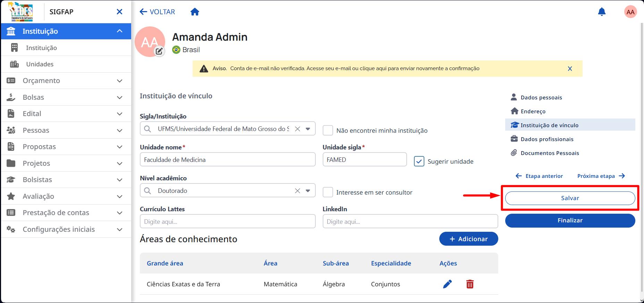Click the Salvar button
This screenshot has height=303, width=644.
coord(570,198)
